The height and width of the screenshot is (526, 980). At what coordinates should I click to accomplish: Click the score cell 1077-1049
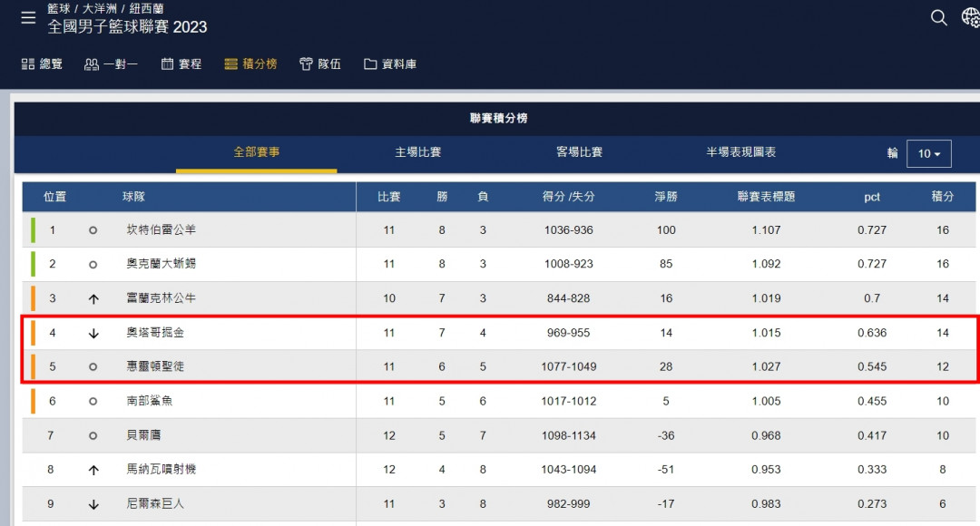tap(568, 366)
